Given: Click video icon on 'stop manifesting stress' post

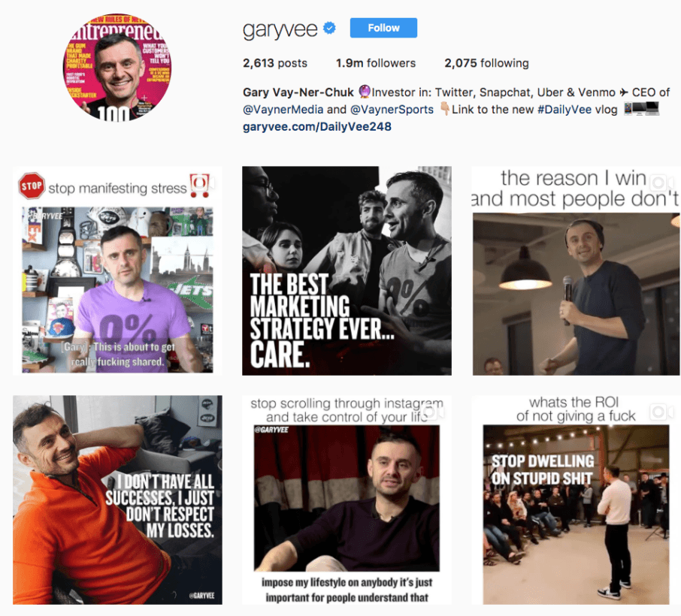Looking at the screenshot, I should pos(203,183).
